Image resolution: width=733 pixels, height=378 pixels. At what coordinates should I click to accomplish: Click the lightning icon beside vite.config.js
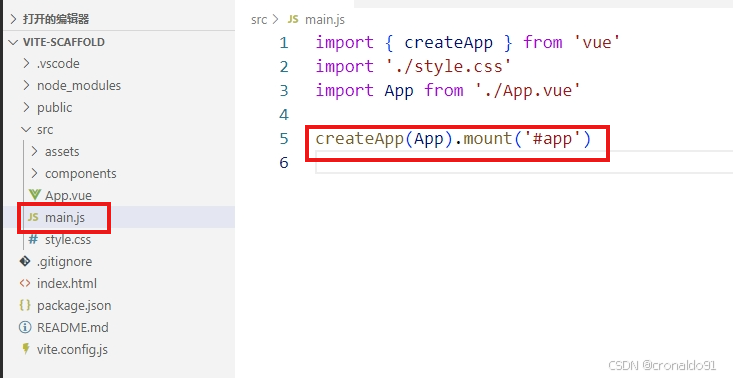[26, 349]
